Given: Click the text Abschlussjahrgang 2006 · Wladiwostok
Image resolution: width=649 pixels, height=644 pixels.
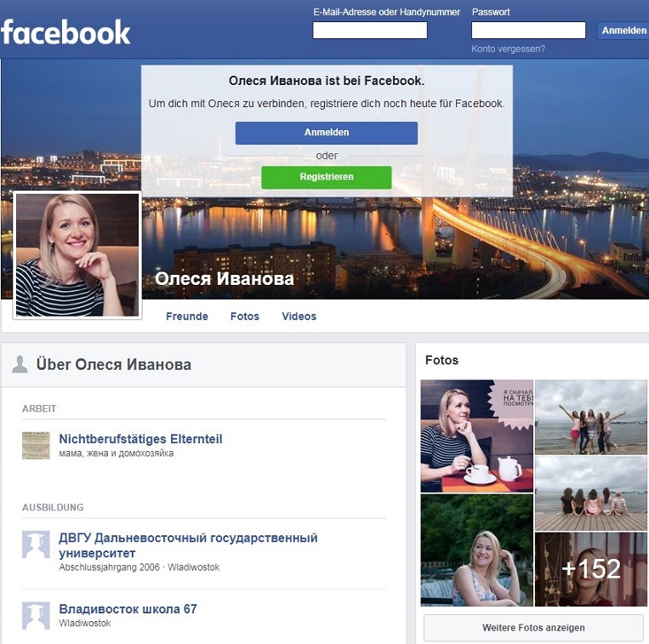Looking at the screenshot, I should pos(139,567).
